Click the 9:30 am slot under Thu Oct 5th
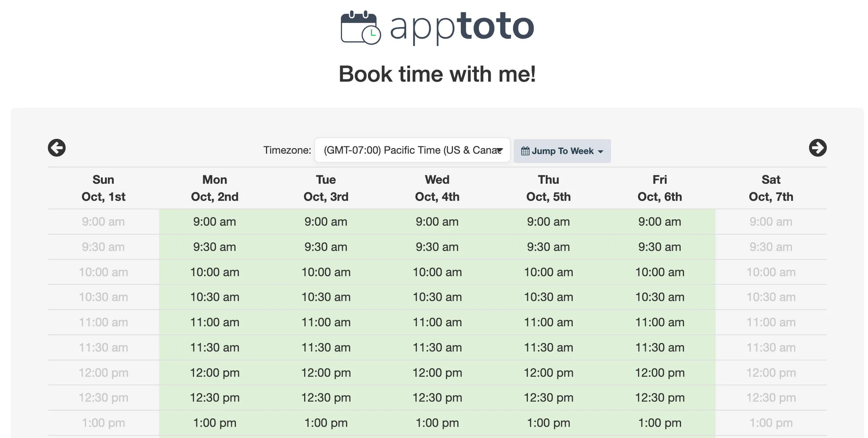868x438 pixels. pos(548,247)
